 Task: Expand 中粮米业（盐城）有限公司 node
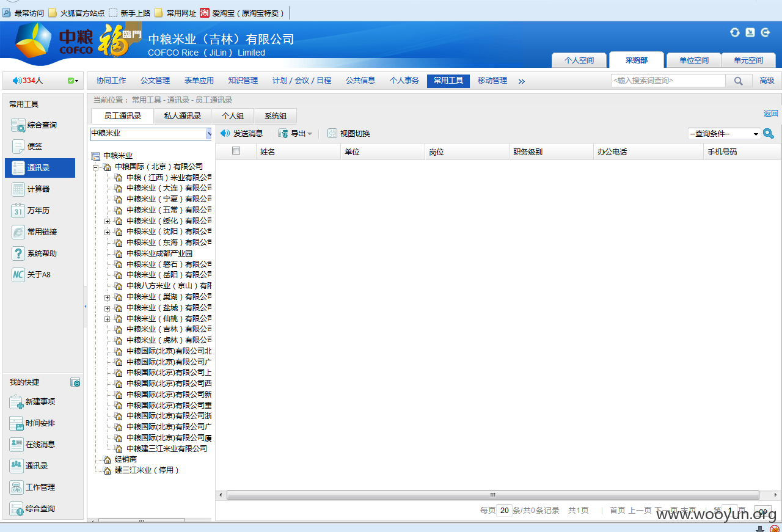coord(107,308)
